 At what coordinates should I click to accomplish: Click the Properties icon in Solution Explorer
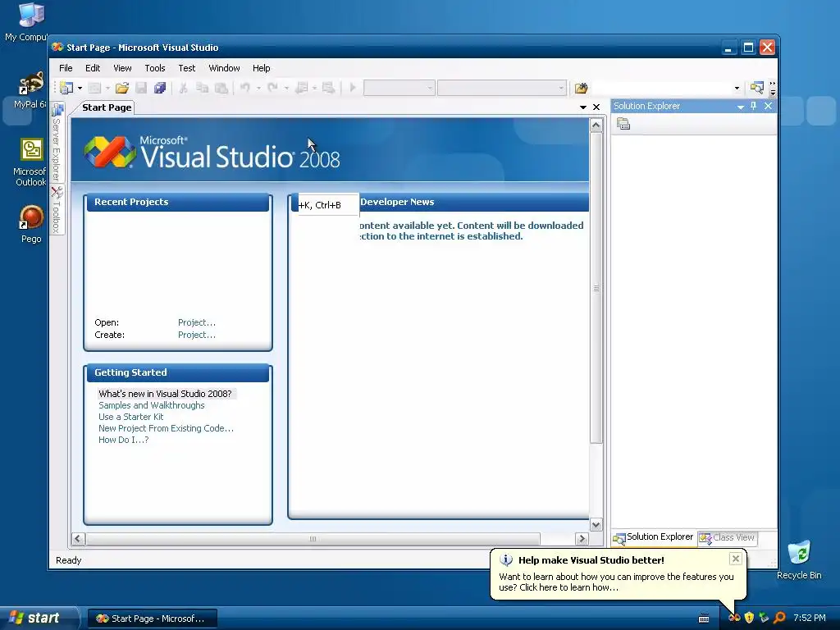tap(623, 125)
